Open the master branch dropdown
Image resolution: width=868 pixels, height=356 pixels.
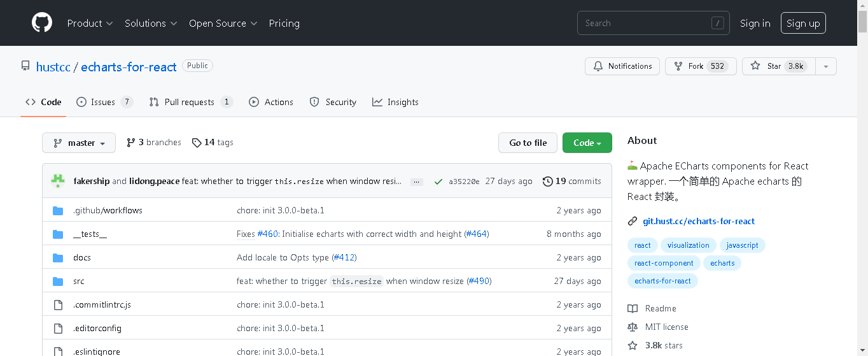click(79, 143)
